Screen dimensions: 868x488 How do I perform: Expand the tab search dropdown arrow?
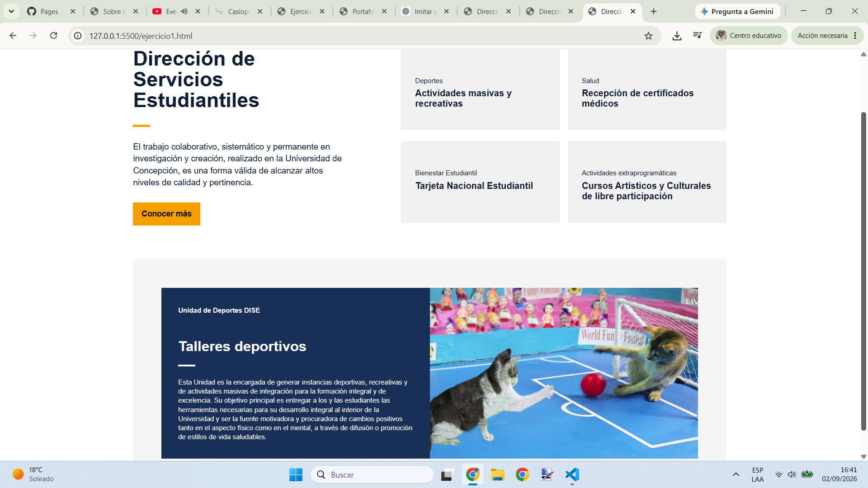coord(11,11)
